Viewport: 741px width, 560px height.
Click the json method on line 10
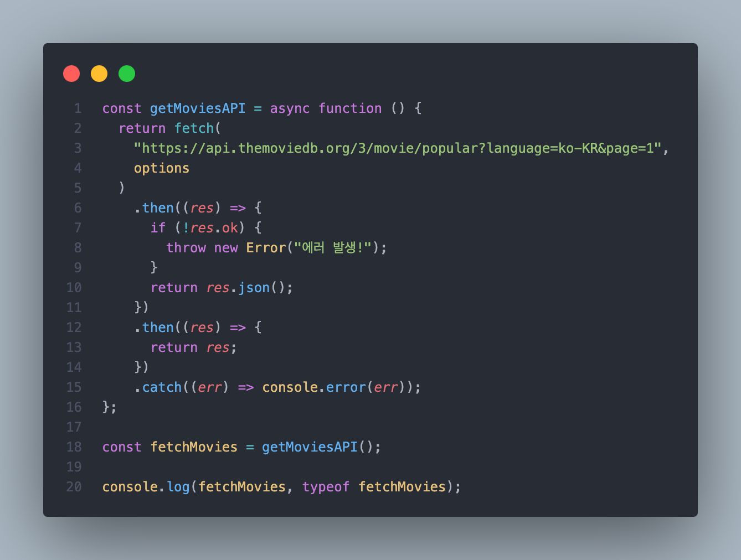[254, 288]
